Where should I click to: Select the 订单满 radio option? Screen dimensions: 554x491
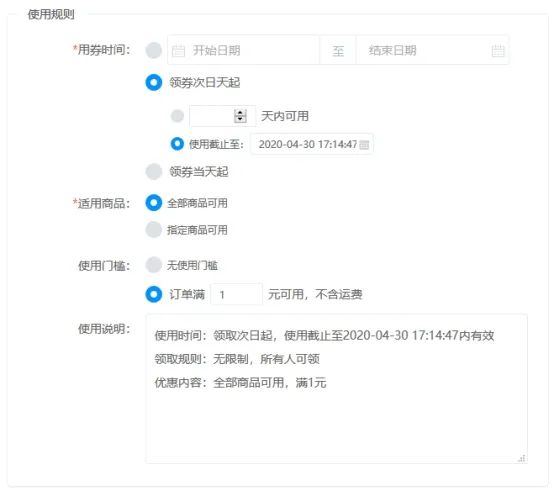point(154,294)
